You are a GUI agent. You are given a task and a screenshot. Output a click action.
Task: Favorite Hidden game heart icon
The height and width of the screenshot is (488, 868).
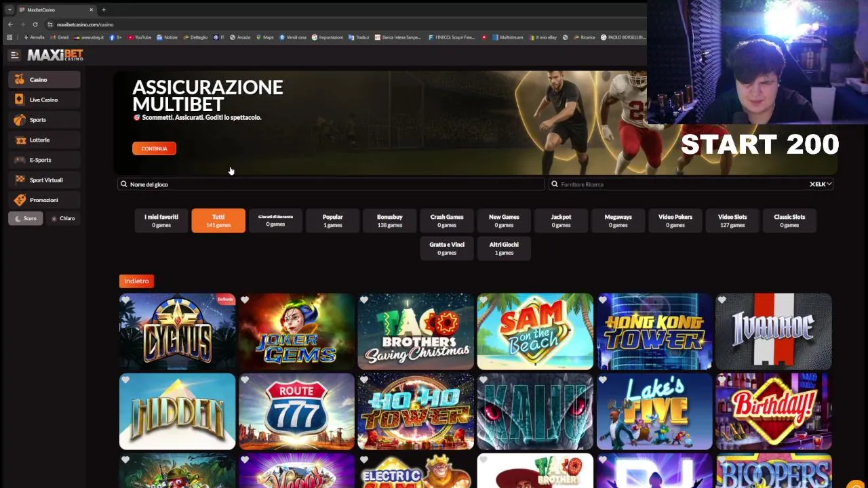tap(125, 380)
